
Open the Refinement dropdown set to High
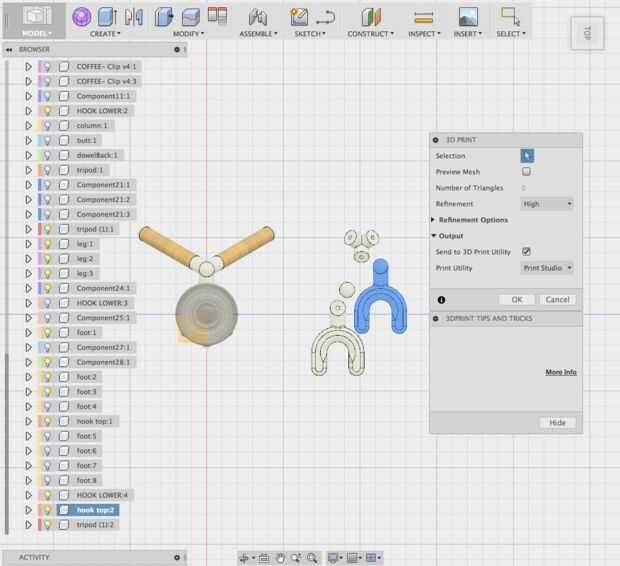pos(547,204)
